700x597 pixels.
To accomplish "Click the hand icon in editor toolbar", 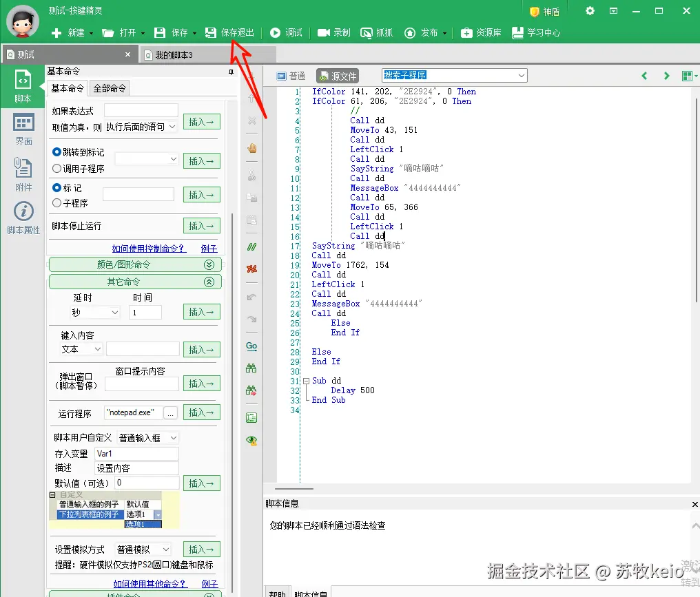I will 251,148.
